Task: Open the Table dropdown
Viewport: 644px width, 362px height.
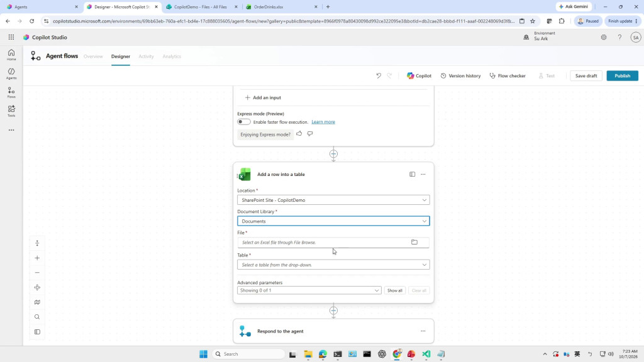Action: (333, 265)
